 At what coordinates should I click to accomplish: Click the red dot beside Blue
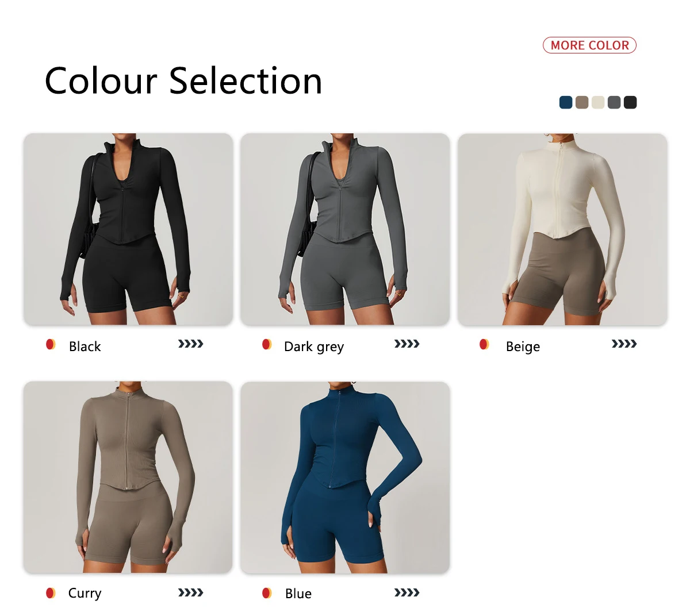tap(267, 592)
